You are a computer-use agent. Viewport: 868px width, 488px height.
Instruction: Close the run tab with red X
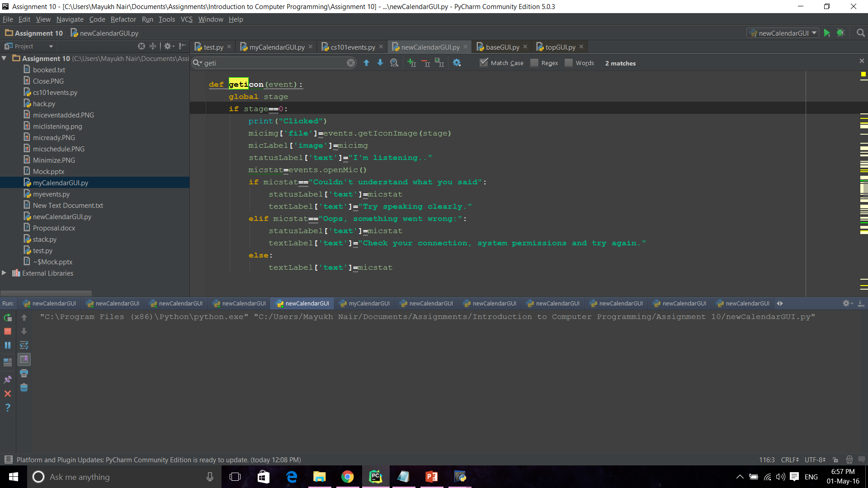[8, 394]
